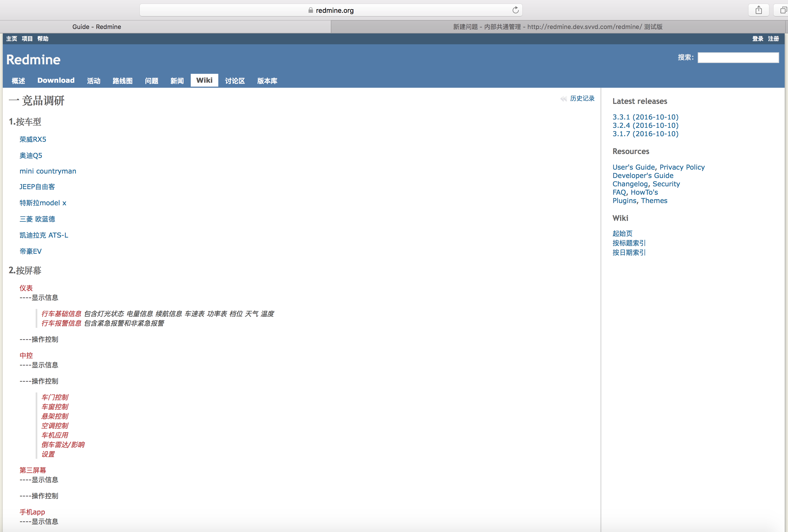Open 主页 in the top menu
788x532 pixels.
point(11,39)
